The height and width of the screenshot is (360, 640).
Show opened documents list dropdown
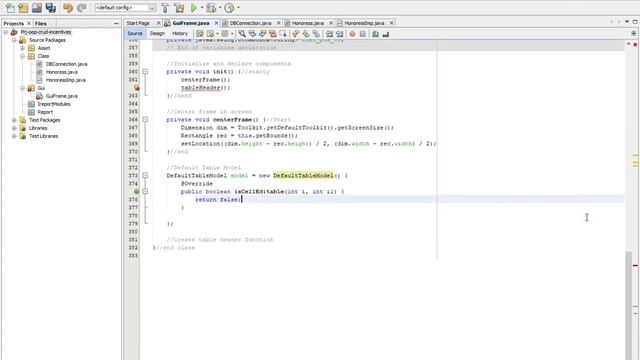tap(627, 22)
